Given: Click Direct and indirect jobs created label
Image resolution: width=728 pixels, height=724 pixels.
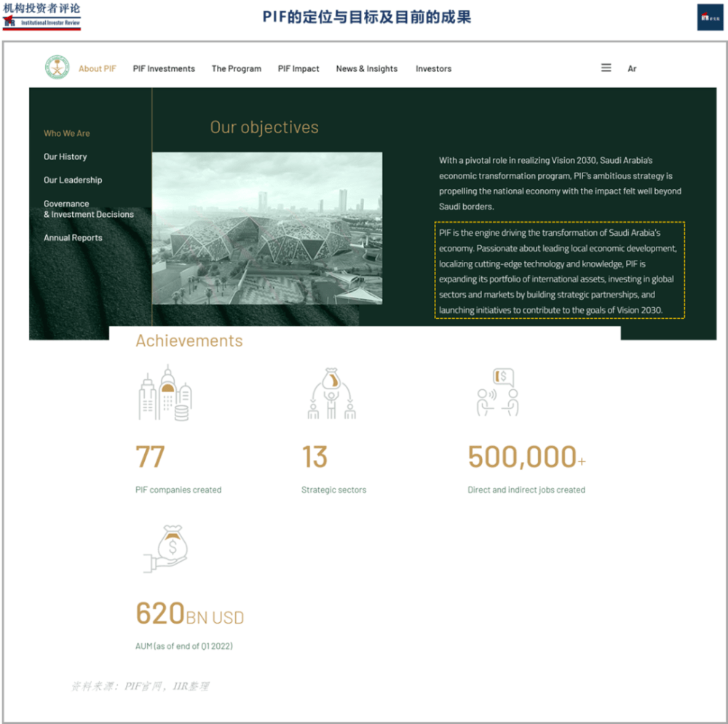Looking at the screenshot, I should (x=526, y=490).
